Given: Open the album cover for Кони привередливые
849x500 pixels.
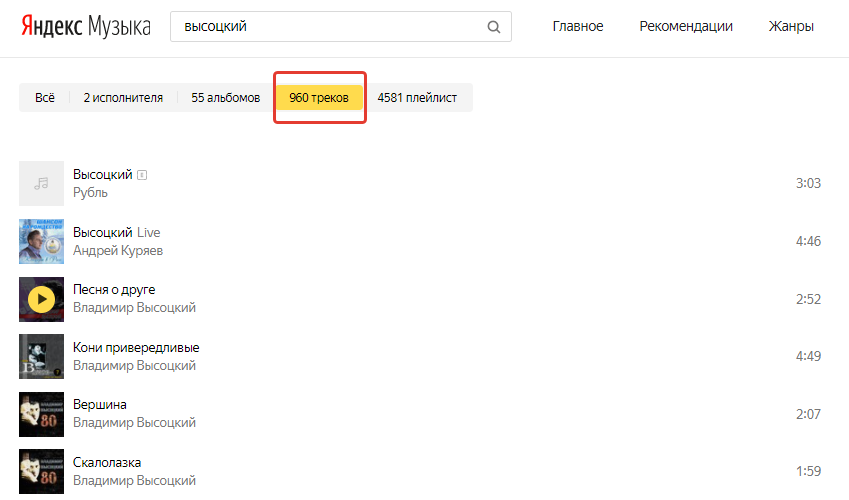Looking at the screenshot, I should 41,356.
